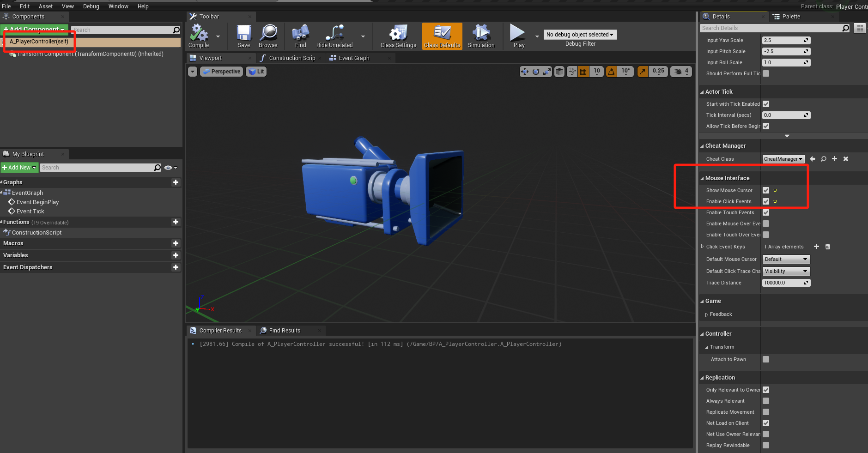
Task: Open the Default Mouse Cursor dropdown
Action: coord(786,259)
